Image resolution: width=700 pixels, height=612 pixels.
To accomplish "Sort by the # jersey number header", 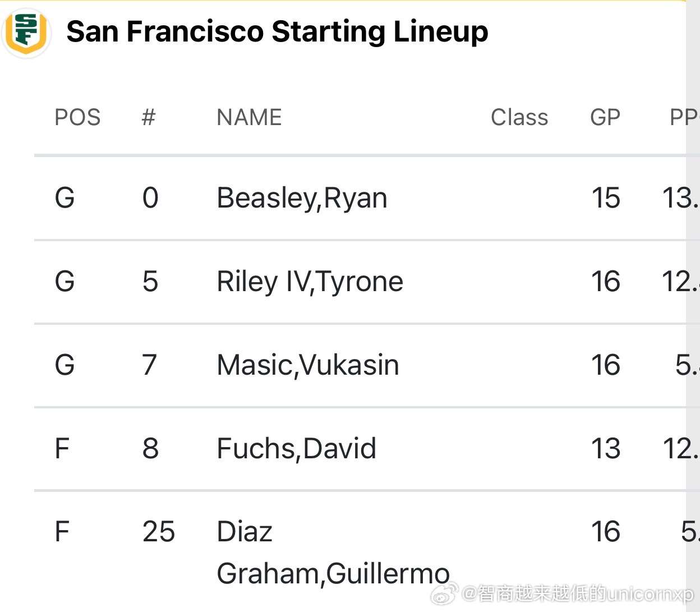I will [x=149, y=117].
